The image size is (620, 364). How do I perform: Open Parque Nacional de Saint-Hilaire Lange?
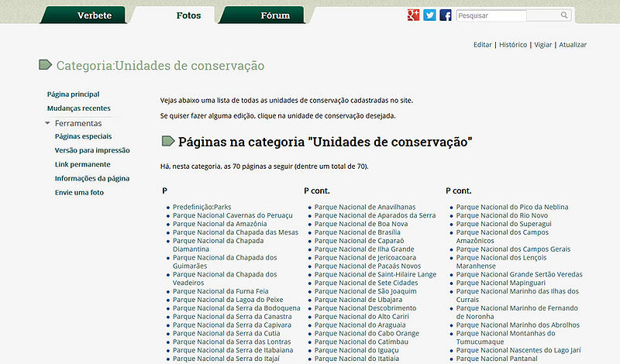[x=375, y=274]
